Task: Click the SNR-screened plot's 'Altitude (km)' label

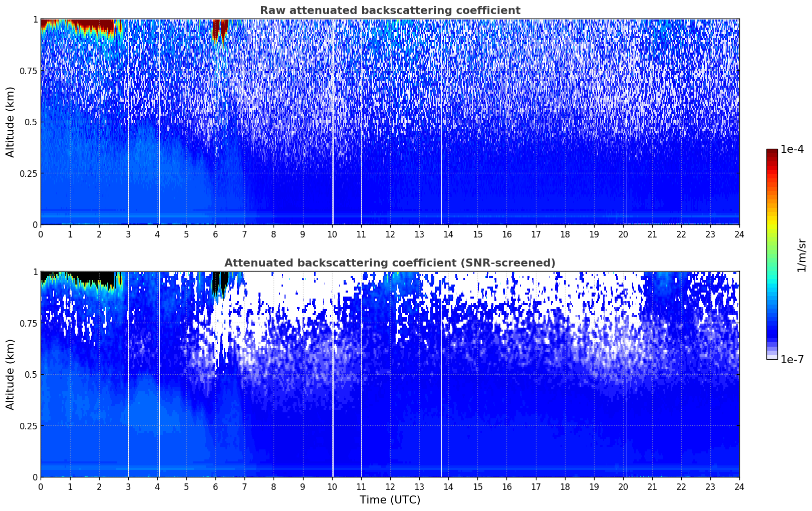Action: coord(11,374)
